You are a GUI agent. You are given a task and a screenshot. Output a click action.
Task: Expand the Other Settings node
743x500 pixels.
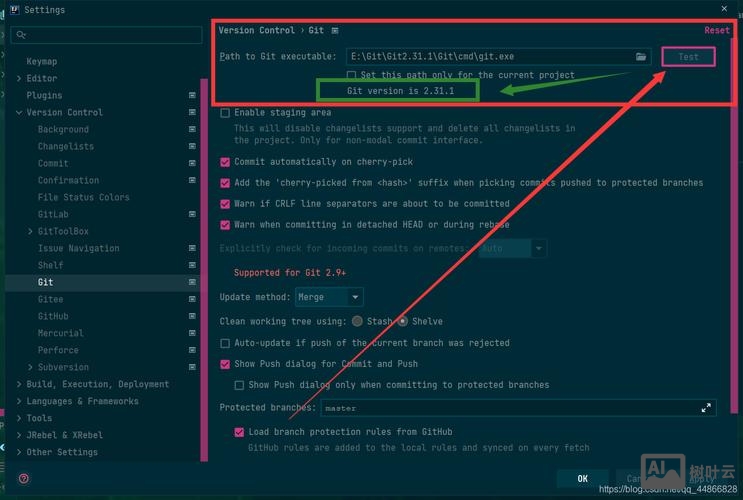pos(19,452)
